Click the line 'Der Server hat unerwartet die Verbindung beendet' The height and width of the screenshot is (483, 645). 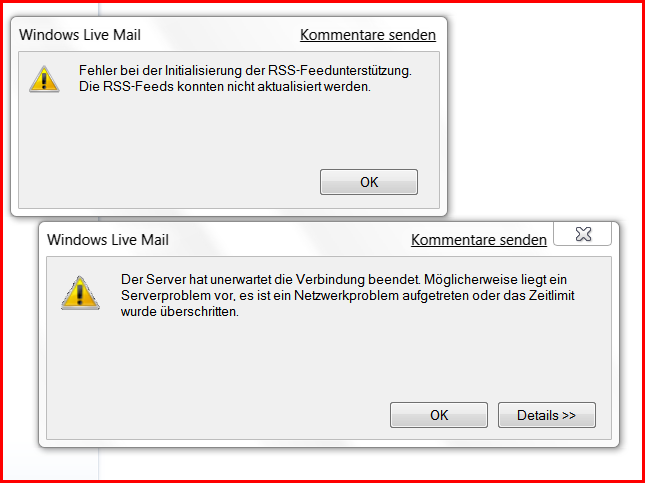coord(271,280)
